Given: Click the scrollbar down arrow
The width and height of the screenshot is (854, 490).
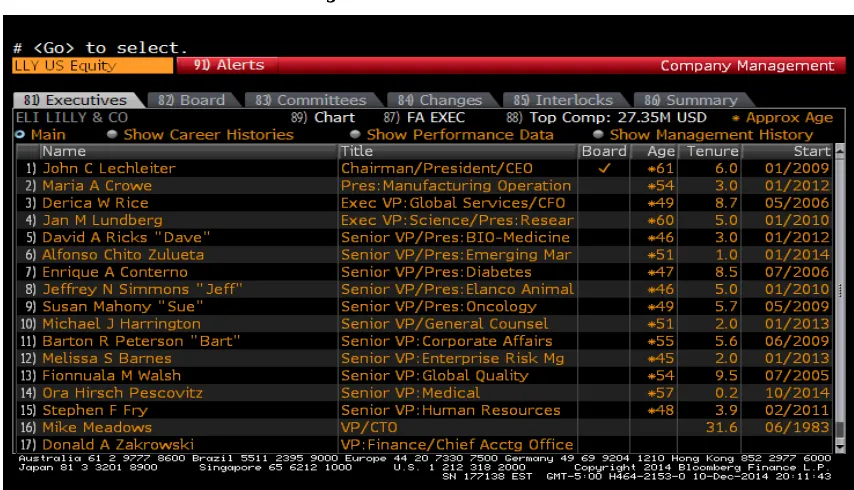Looking at the screenshot, I should pos(839,446).
